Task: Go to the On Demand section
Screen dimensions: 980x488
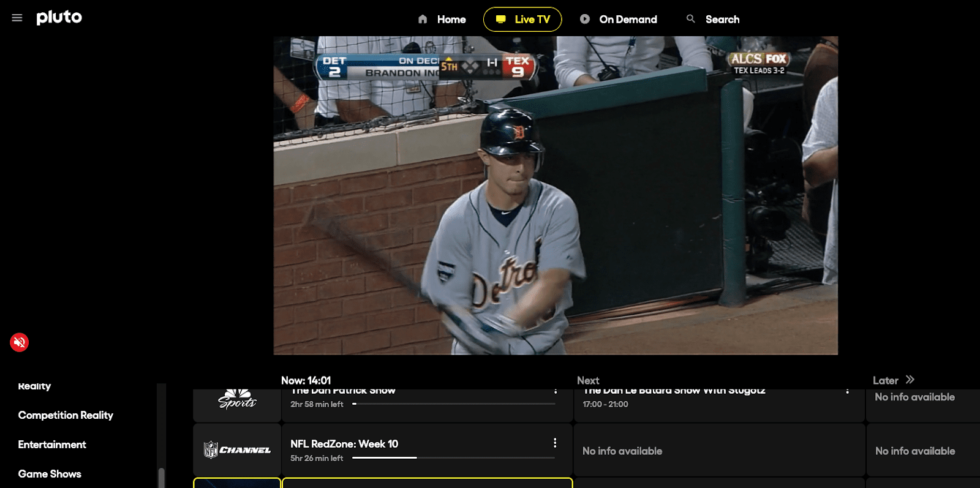Action: click(x=628, y=20)
